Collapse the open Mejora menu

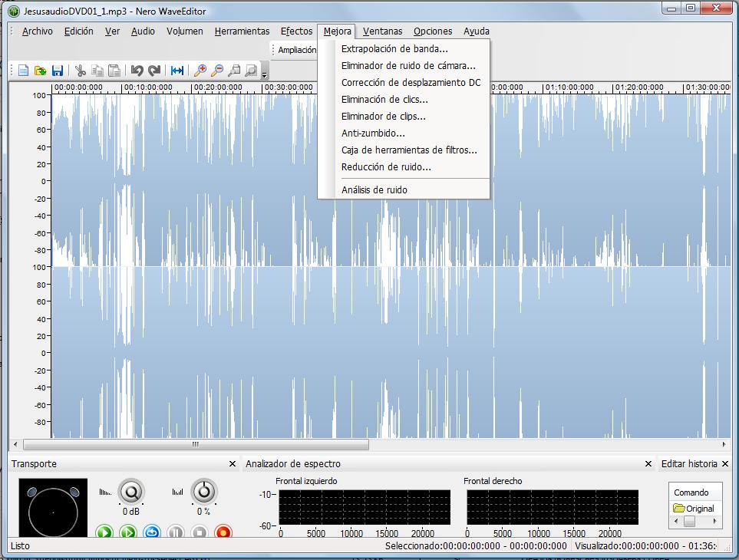[337, 31]
